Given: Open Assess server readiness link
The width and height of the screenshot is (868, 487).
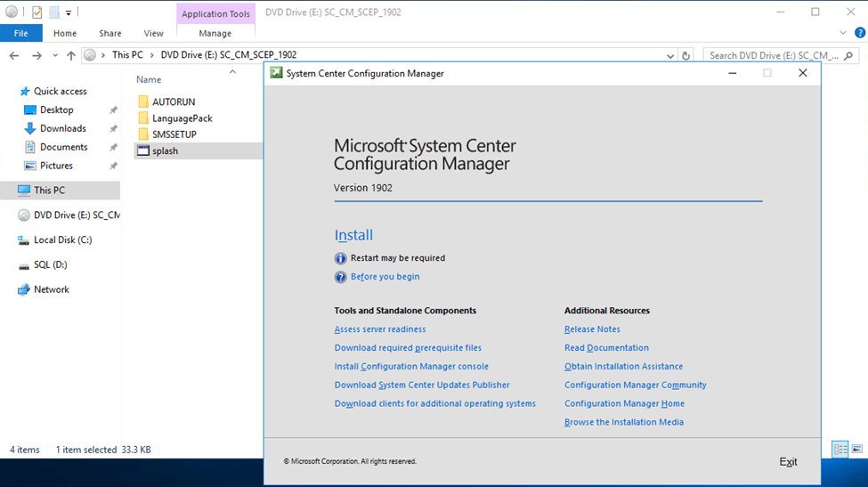Looking at the screenshot, I should pos(380,329).
